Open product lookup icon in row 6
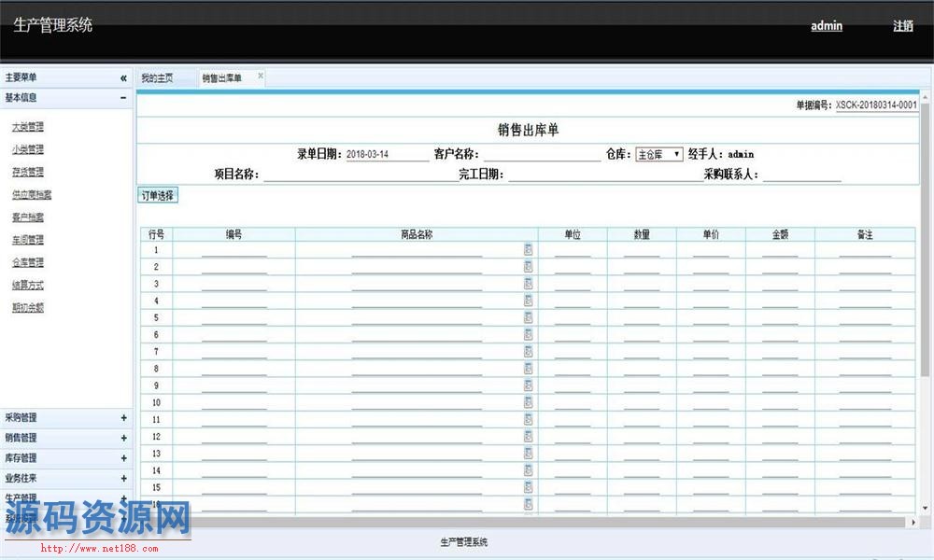934x560 pixels. point(528,334)
